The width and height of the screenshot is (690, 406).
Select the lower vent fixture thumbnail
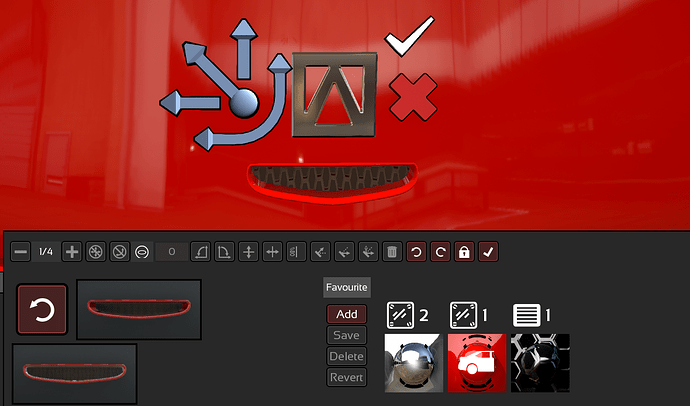click(74, 374)
